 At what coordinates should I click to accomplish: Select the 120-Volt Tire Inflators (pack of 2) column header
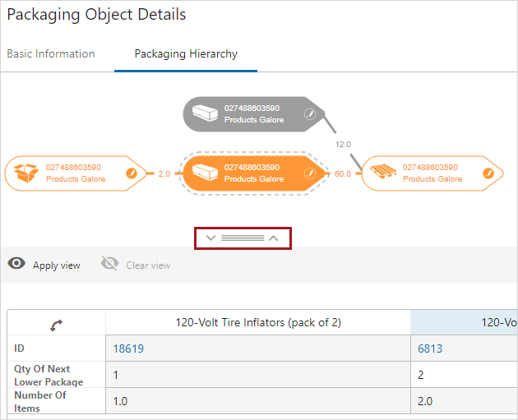257,322
